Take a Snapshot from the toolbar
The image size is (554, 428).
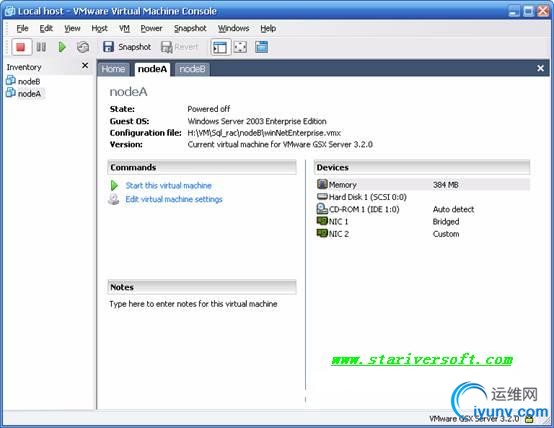[x=127, y=47]
